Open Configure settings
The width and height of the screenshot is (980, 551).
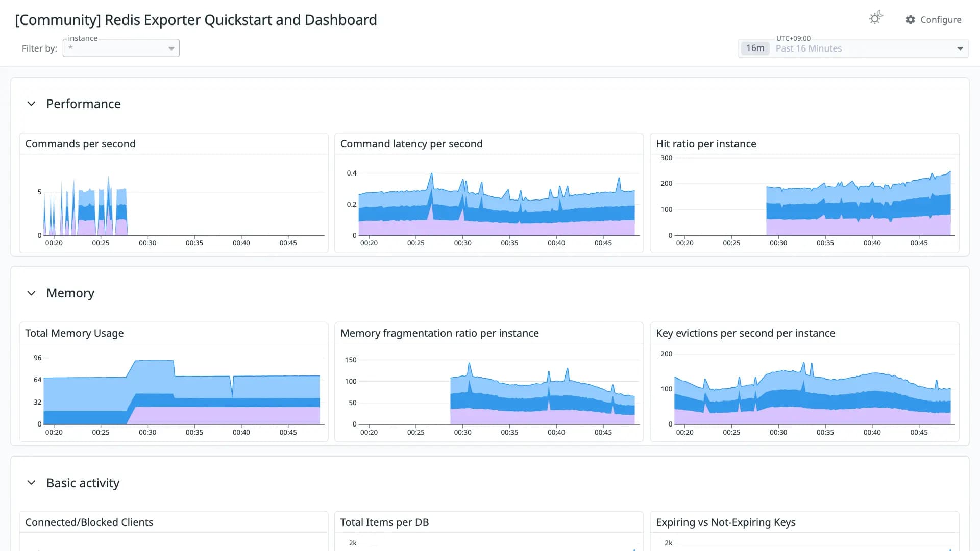[934, 19]
